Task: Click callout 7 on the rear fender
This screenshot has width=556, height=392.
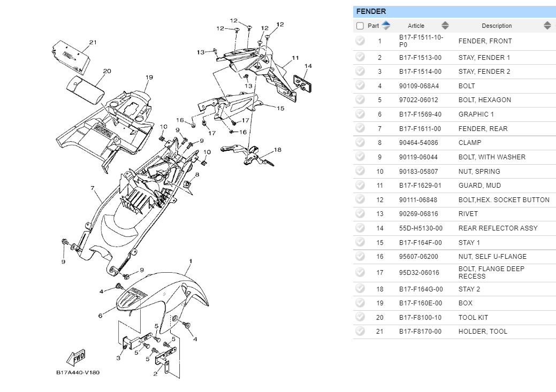Action: coord(93,188)
